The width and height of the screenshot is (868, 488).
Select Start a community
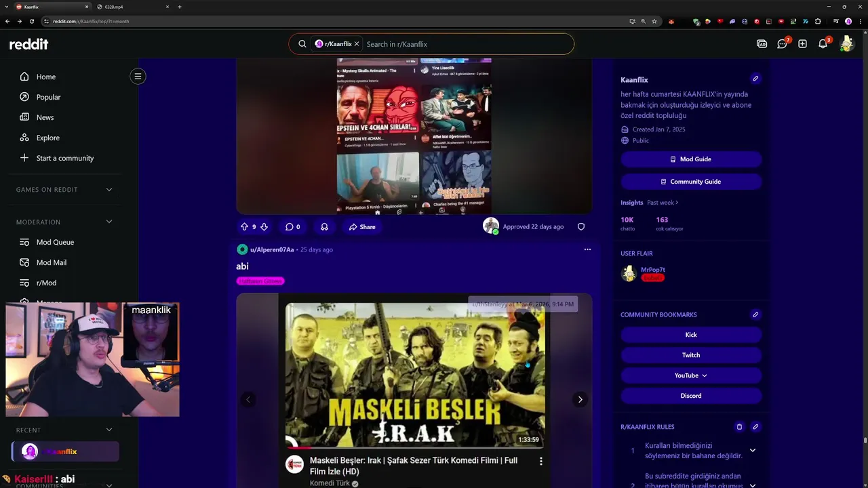(64, 158)
